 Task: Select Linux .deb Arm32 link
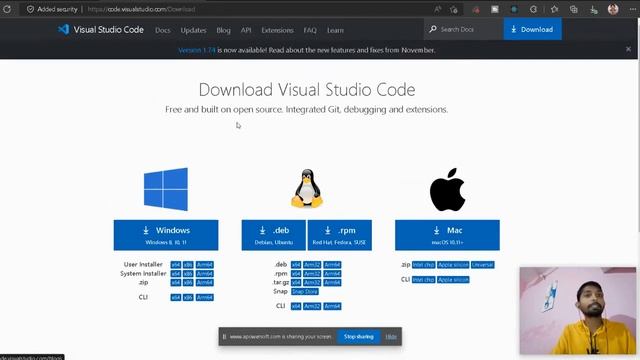pos(312,264)
